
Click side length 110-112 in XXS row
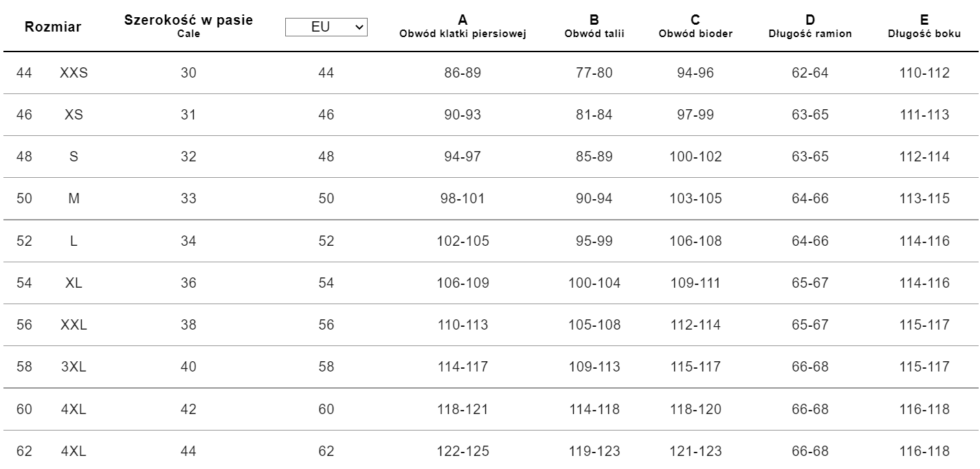pos(924,73)
